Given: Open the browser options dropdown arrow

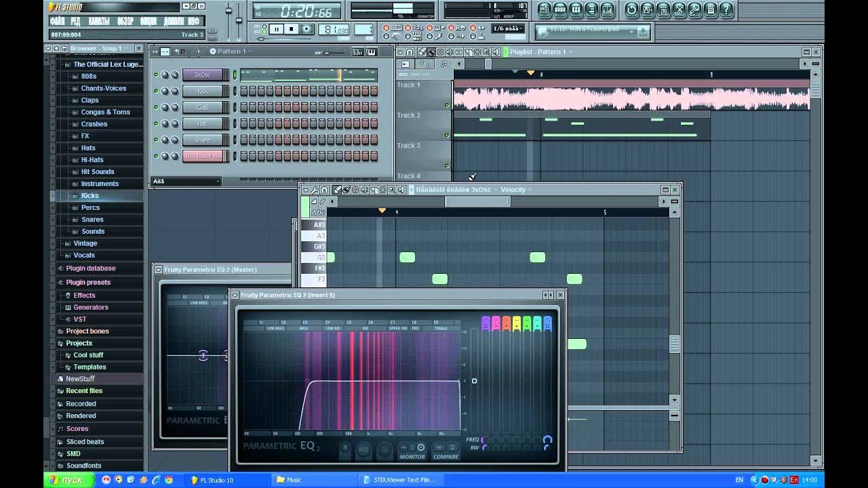Looking at the screenshot, I should click(49, 49).
